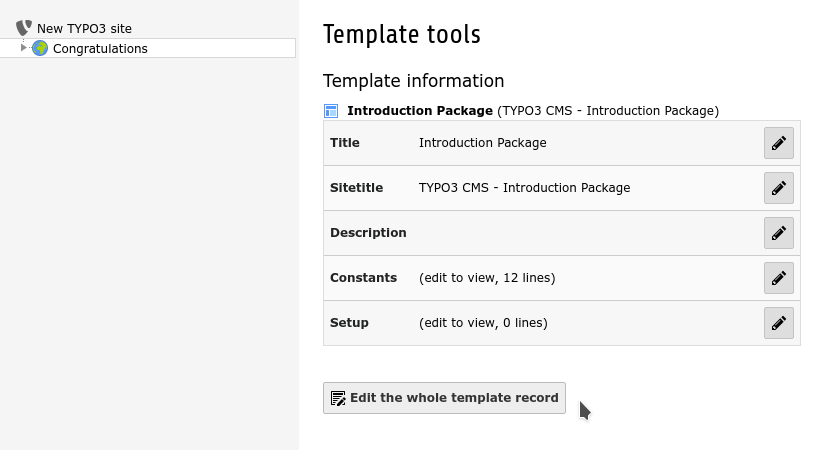Screen dimensions: 819x450
Task: Edit the Sitetitle row using the pencil button
Action: 778,188
